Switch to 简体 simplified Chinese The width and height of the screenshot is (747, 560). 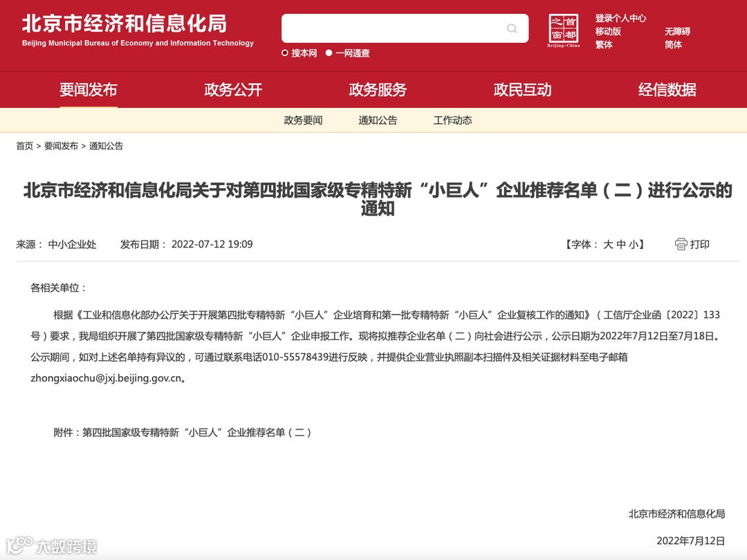tap(673, 45)
